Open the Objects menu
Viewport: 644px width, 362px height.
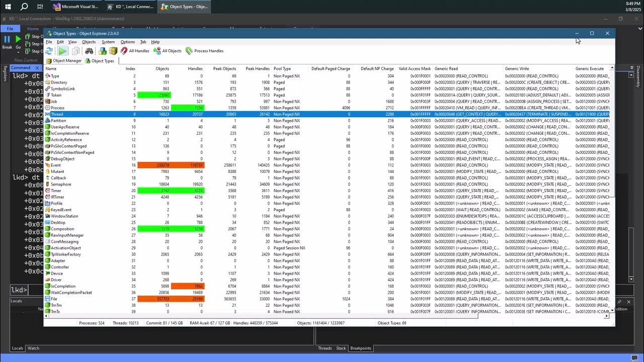tap(89, 42)
